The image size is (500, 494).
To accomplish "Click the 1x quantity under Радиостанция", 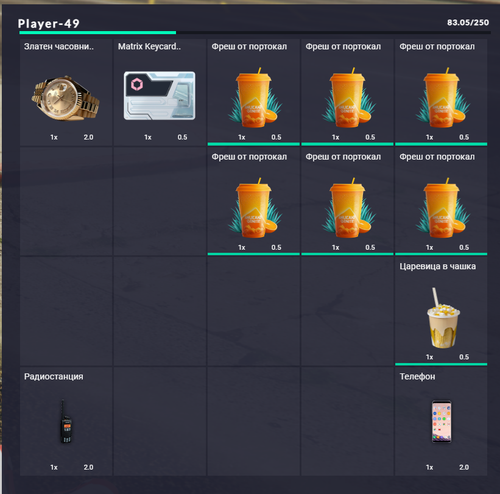I will [x=54, y=467].
